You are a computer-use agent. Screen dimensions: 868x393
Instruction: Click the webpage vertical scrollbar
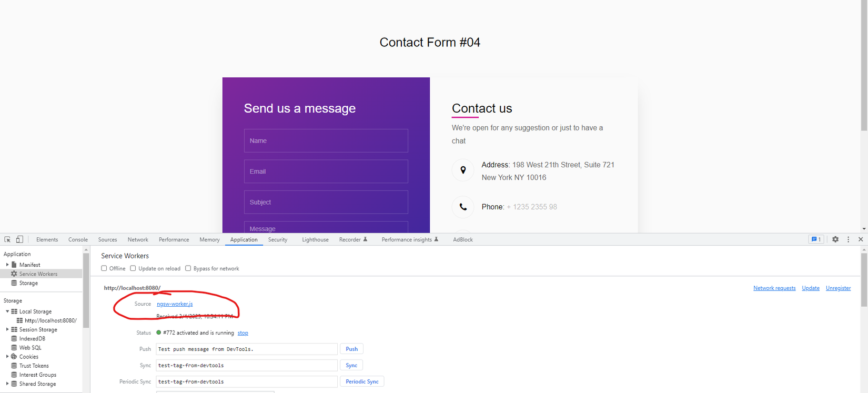pyautogui.click(x=864, y=66)
